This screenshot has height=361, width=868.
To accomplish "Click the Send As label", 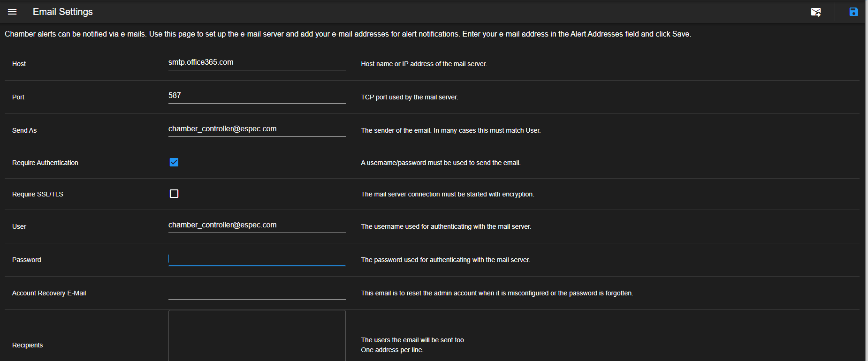I will 24,130.
